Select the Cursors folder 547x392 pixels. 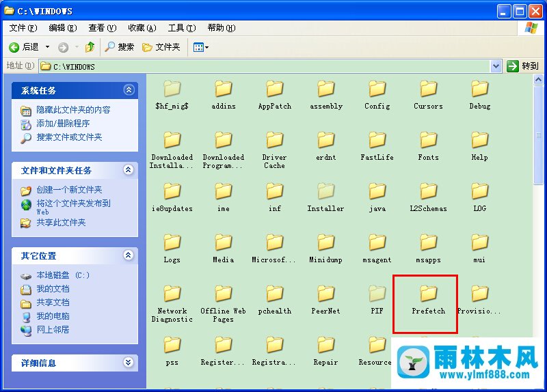[x=429, y=95]
